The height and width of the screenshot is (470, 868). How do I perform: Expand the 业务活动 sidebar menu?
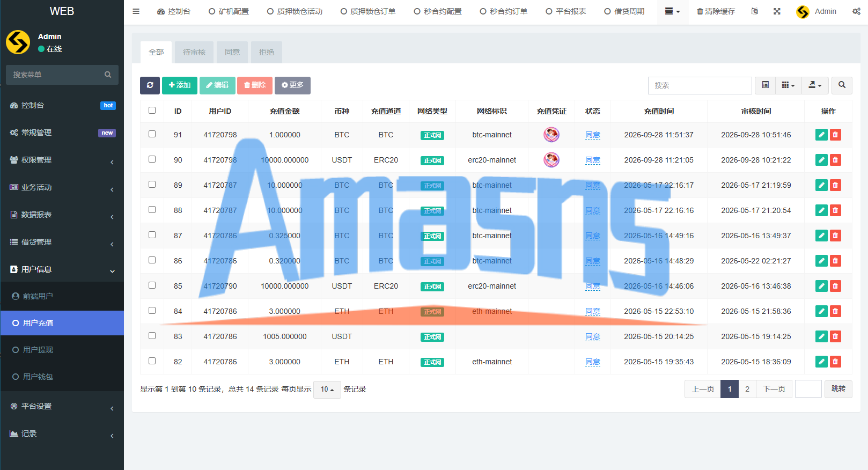click(62, 187)
